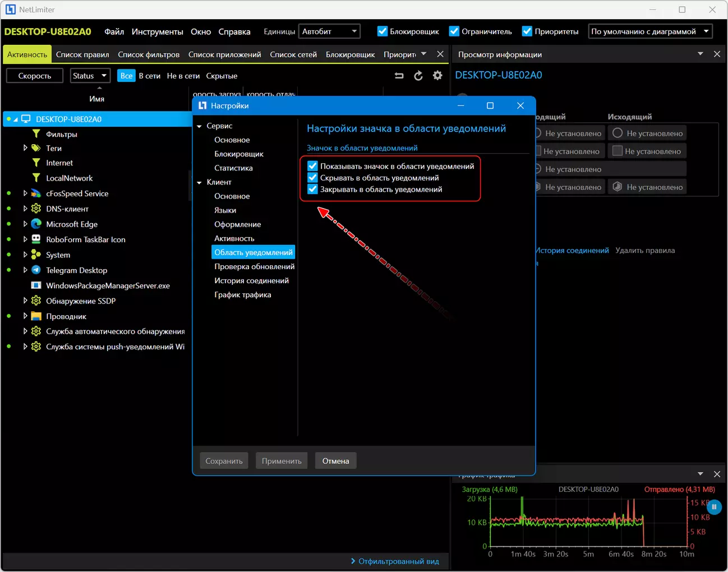This screenshot has width=728, height=572.
Task: Select the Telegram Desktop app icon
Action: click(x=36, y=270)
